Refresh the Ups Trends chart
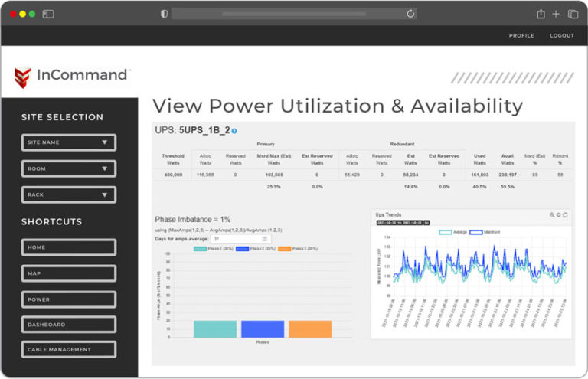Screen dimensions: 588x379 click(565, 215)
